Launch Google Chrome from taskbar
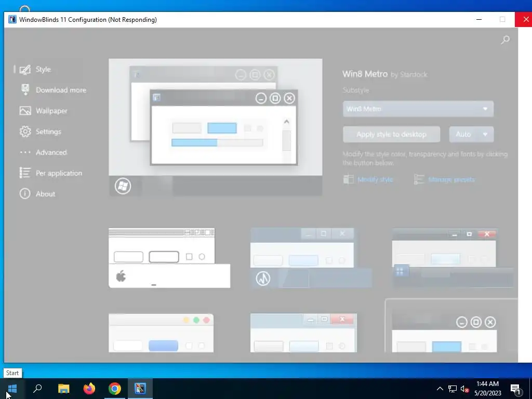The height and width of the screenshot is (399, 532). pos(115,389)
